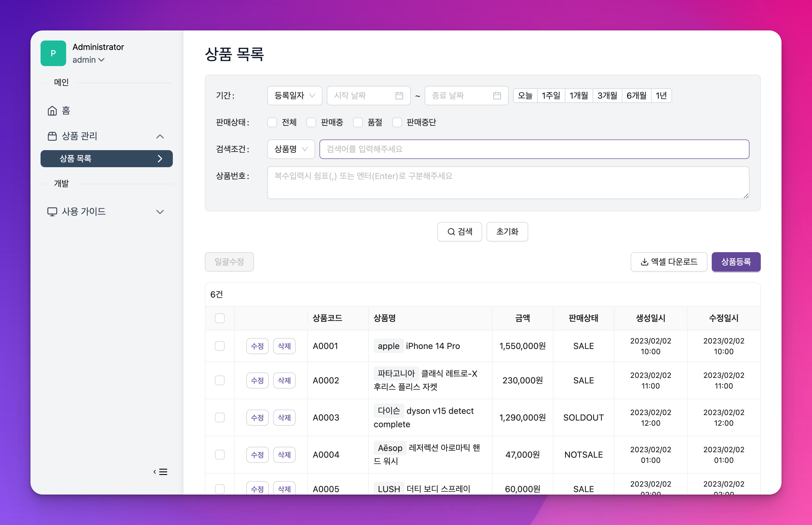Click the magnifier icon inside the 검색 button
This screenshot has height=525, width=812.
451,231
